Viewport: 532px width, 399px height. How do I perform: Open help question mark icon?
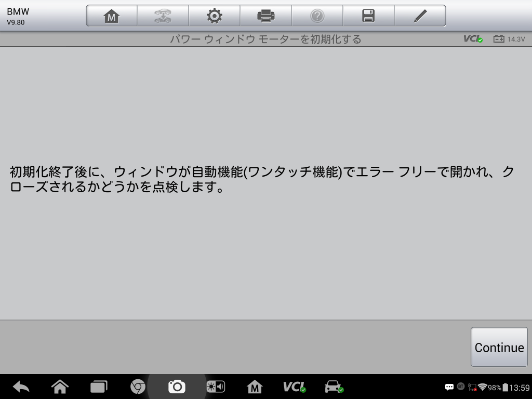coord(317,16)
